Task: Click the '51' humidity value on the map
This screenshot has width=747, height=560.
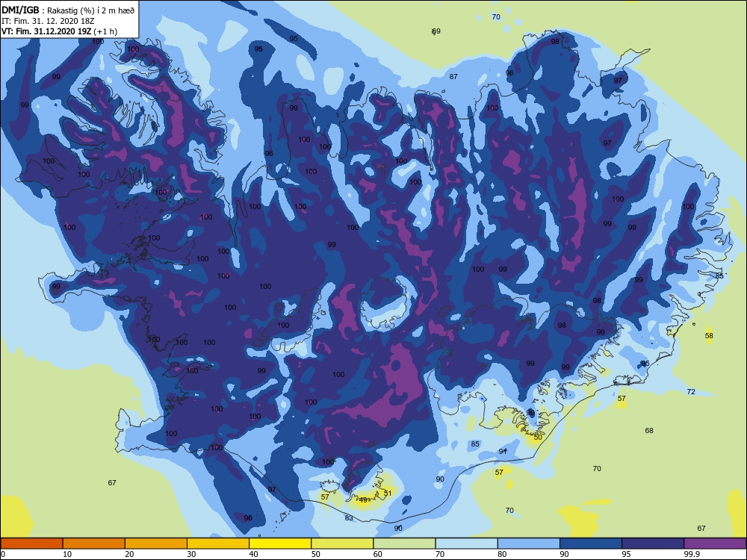Action: coord(388,494)
